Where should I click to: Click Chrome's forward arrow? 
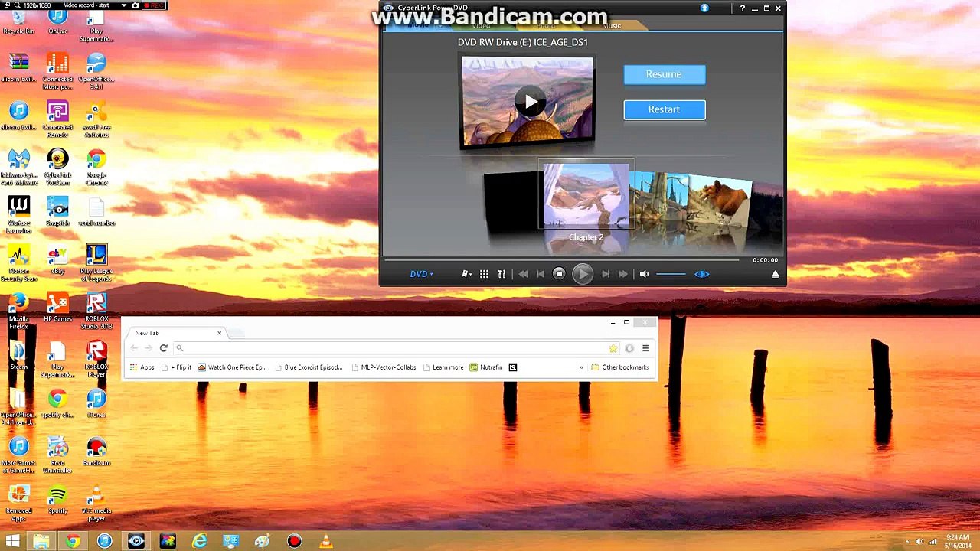pos(149,348)
